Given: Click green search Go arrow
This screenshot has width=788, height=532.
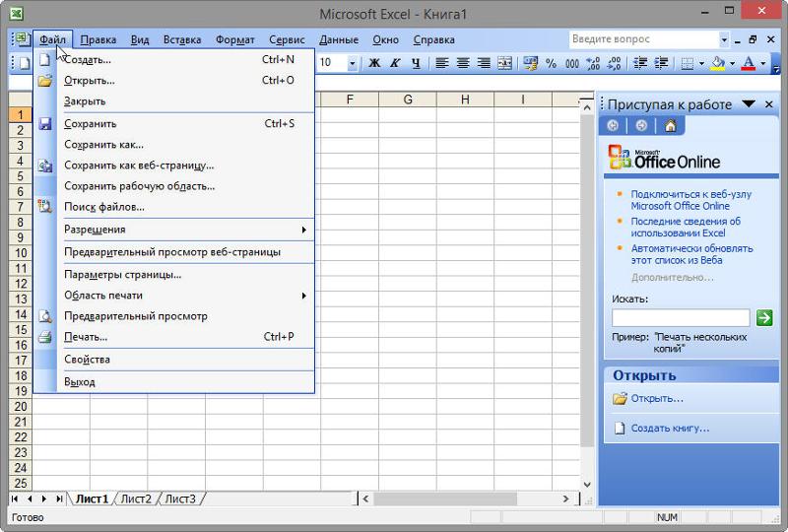Looking at the screenshot, I should [764, 318].
